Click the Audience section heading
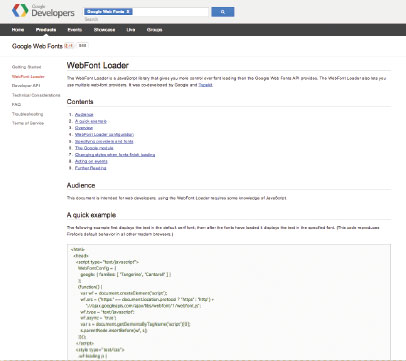The height and width of the screenshot is (361, 406). [81, 185]
